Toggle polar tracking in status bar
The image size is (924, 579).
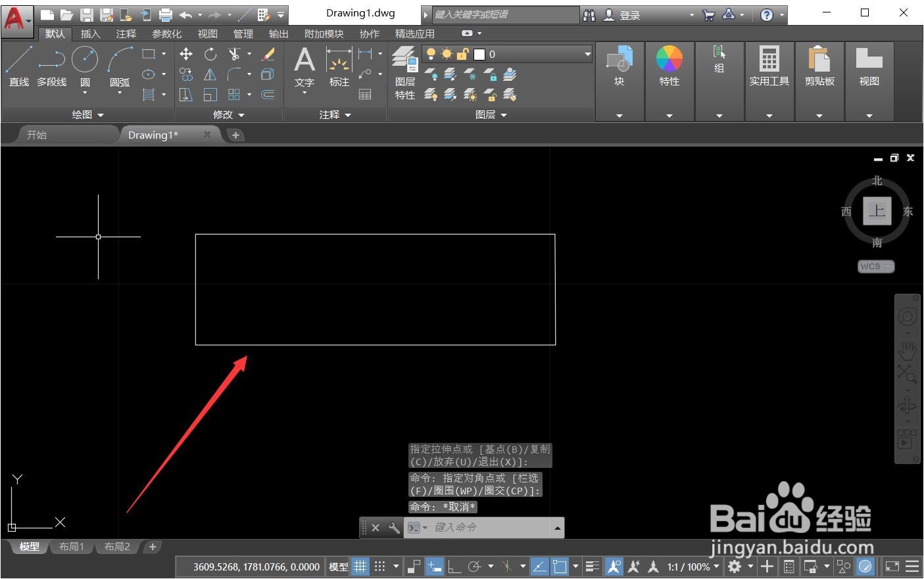click(x=475, y=566)
